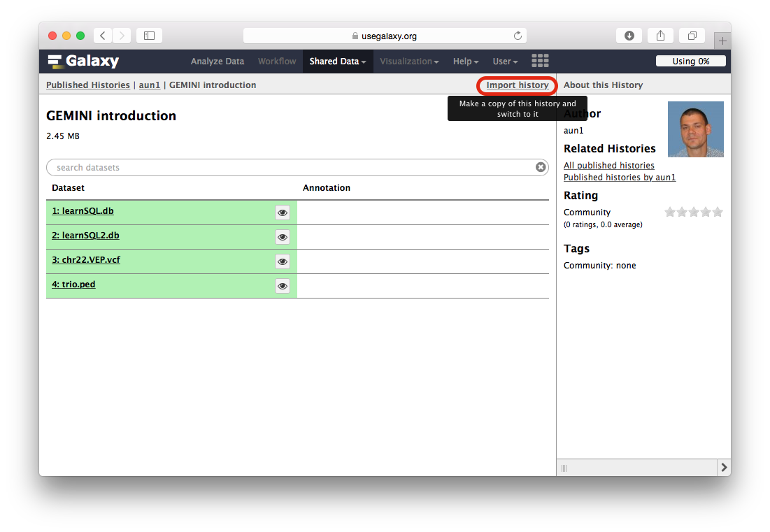Click Import history link

518,85
